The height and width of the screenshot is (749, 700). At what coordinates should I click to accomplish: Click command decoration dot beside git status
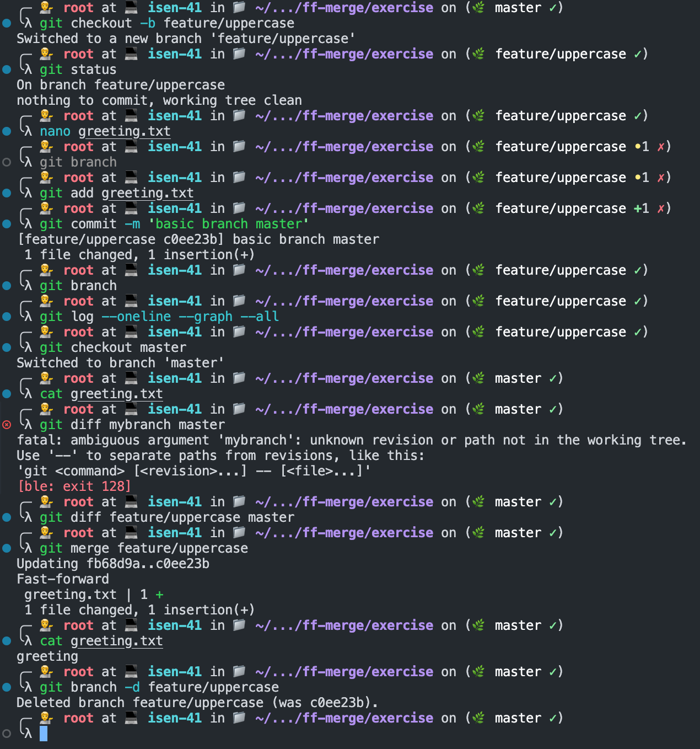click(7, 69)
